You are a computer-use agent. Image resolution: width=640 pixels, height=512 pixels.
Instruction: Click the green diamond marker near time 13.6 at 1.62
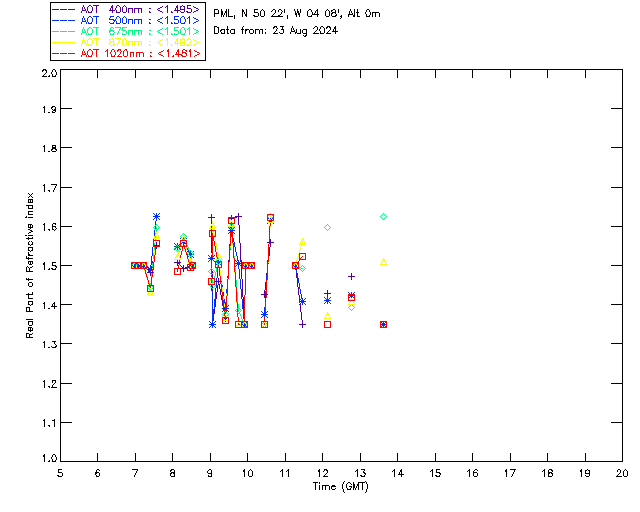click(383, 217)
